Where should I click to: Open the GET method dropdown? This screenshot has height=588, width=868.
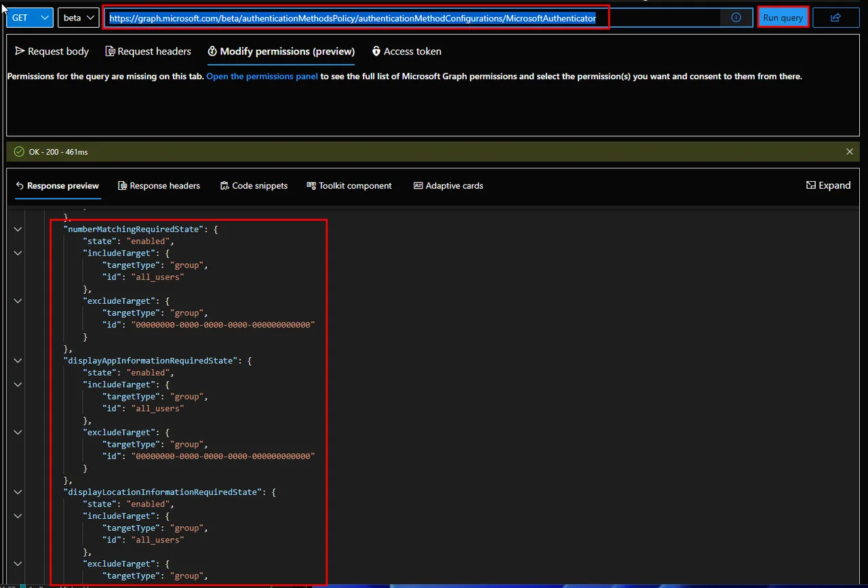click(x=30, y=18)
